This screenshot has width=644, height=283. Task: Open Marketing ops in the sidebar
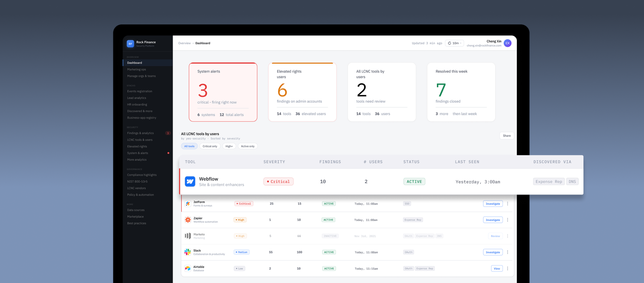[137, 69]
